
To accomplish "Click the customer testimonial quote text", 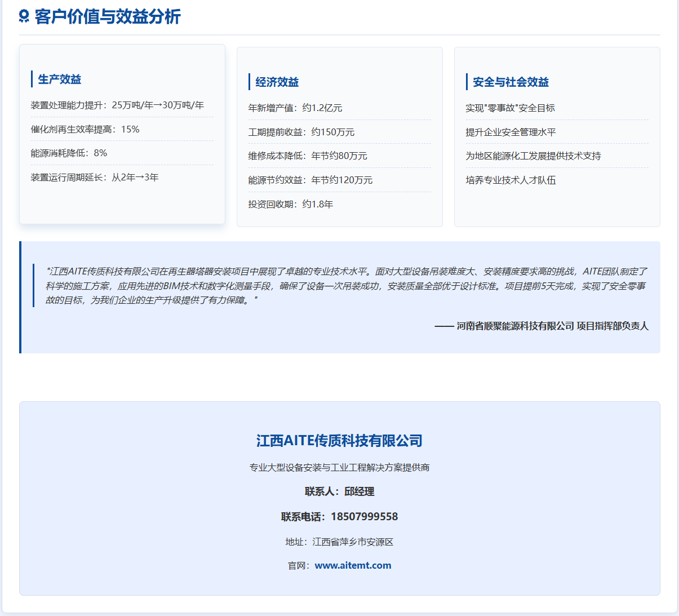I will [346, 286].
